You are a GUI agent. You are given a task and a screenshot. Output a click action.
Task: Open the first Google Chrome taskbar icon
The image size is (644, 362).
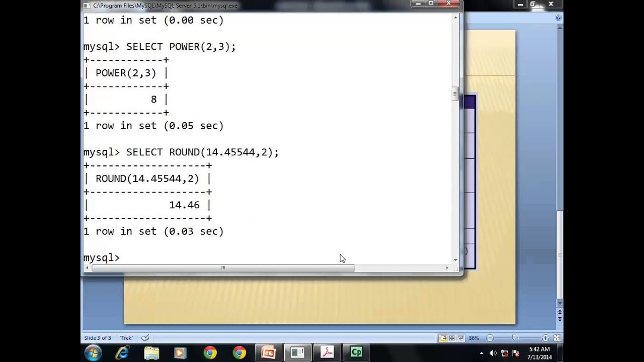point(210,353)
